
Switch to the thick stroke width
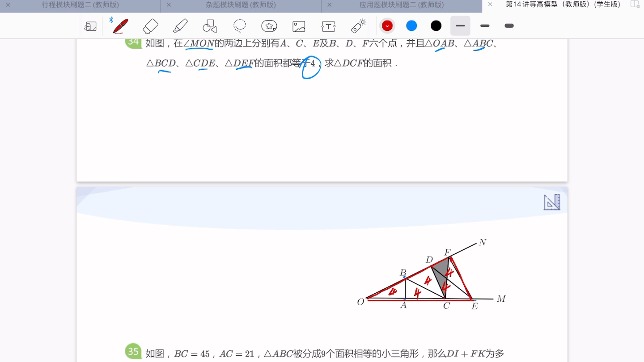(509, 26)
